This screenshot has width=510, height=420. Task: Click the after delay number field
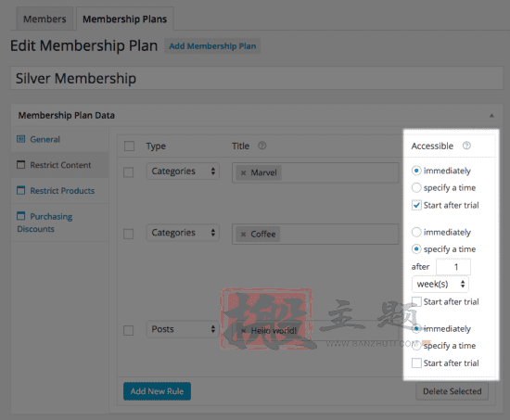click(453, 267)
